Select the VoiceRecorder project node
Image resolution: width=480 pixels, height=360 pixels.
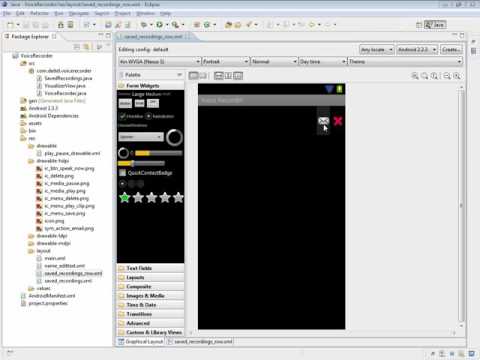click(36, 56)
